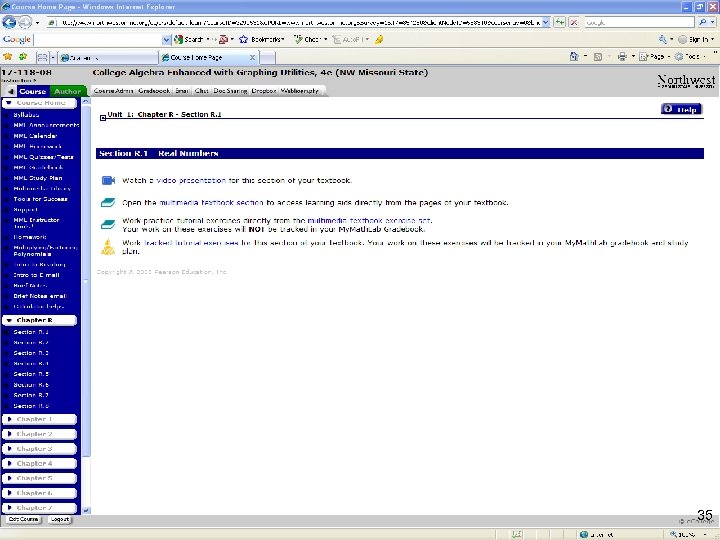Image resolution: width=720 pixels, height=540 pixels.
Task: Switch to the Author tab
Action: click(67, 91)
